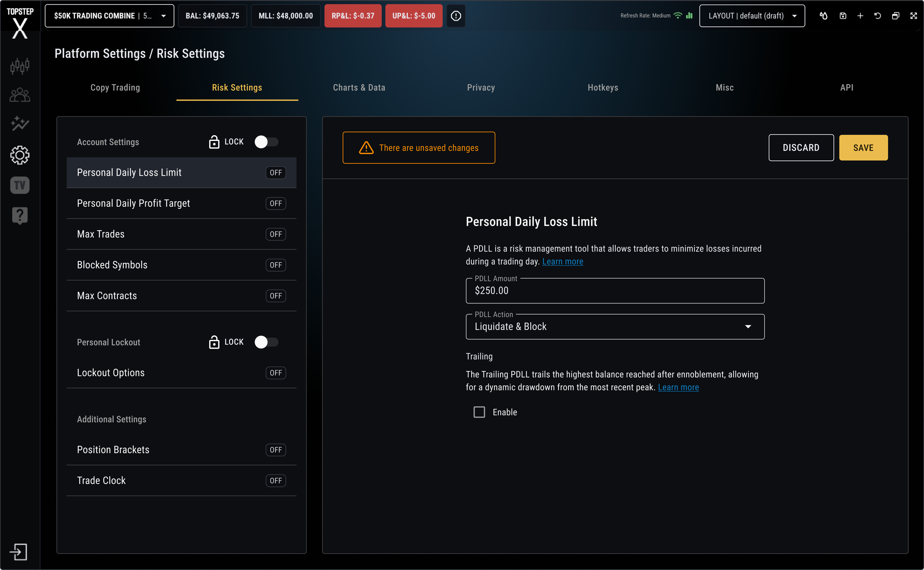Click the MLL: $48,000.00 chip
The height and width of the screenshot is (570, 924).
[286, 16]
